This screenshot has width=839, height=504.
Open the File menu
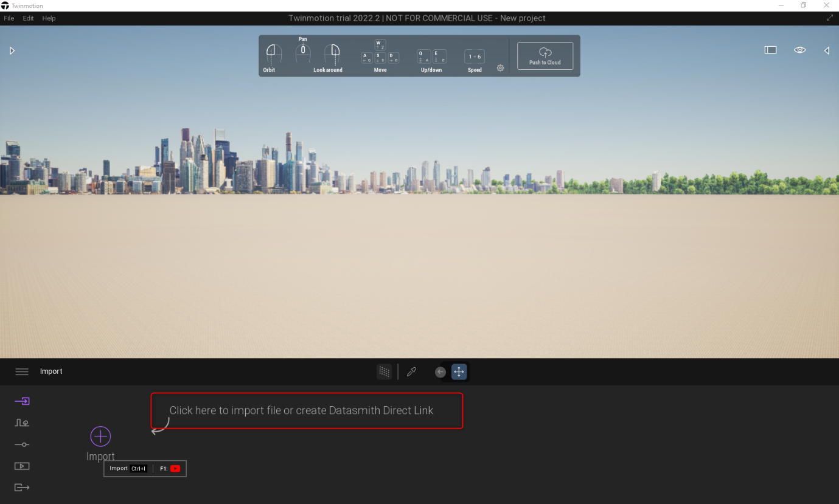click(x=9, y=18)
